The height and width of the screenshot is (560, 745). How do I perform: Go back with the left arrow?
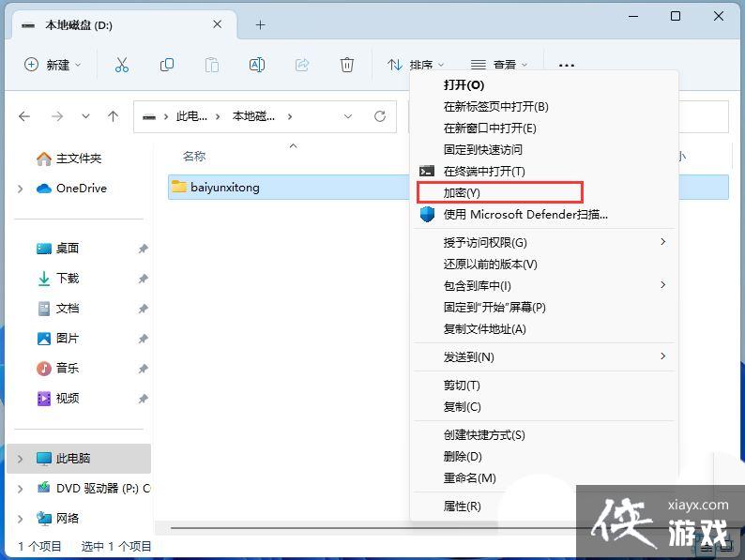tap(24, 116)
